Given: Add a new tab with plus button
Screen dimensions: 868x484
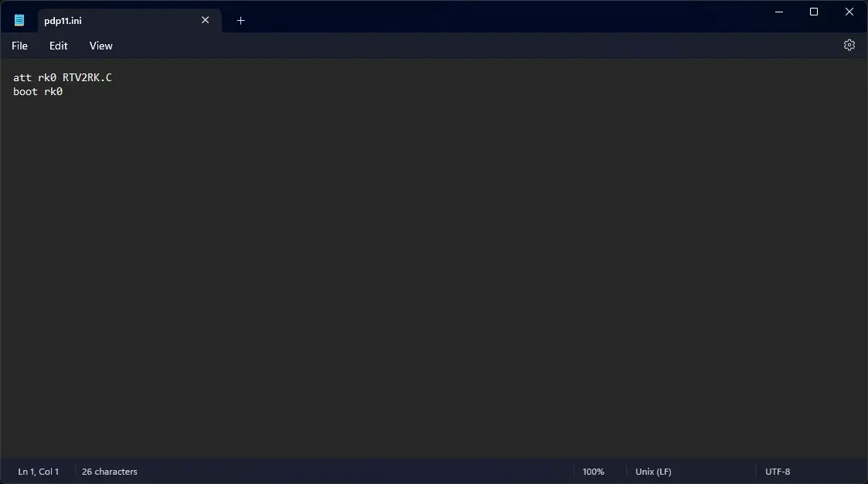Looking at the screenshot, I should coord(241,21).
